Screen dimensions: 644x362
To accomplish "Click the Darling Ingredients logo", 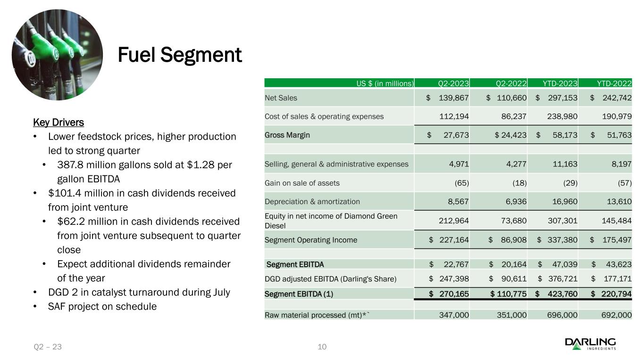I will pyautogui.click(x=590, y=344).
